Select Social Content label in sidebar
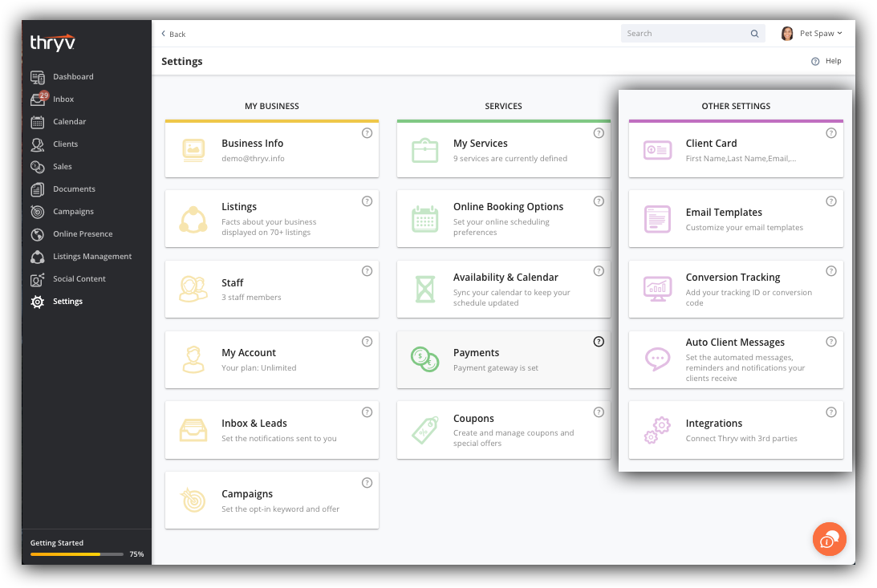The width and height of the screenshot is (877, 588). click(x=79, y=279)
